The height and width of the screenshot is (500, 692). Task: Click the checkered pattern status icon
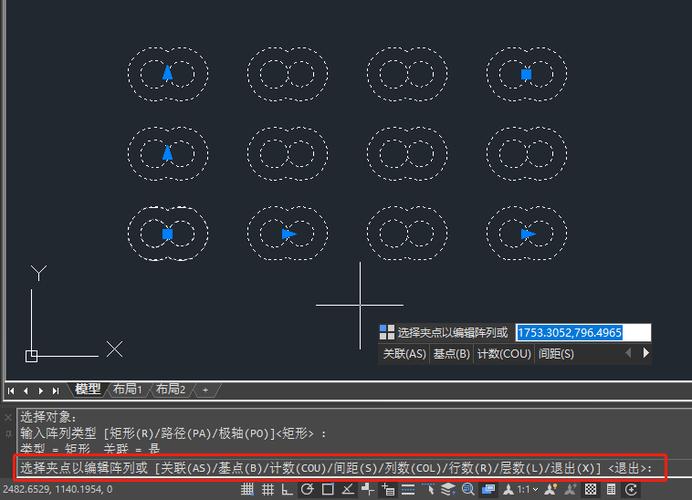click(591, 490)
